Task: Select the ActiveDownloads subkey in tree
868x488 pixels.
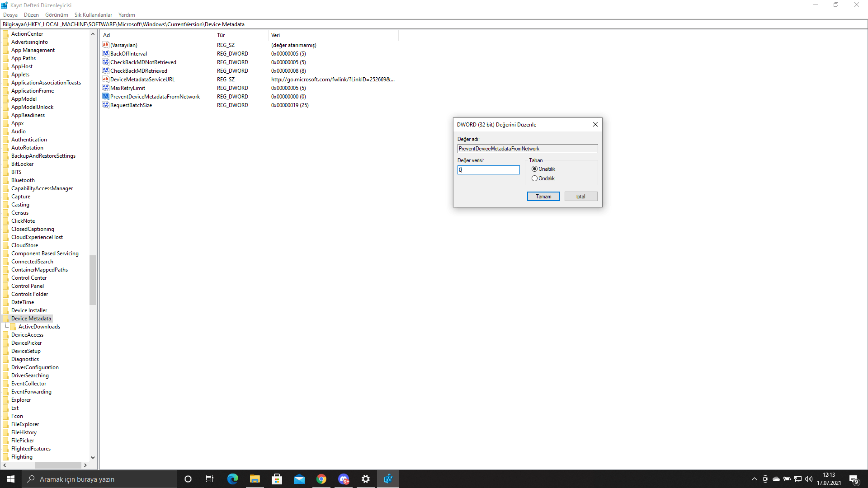Action: pyautogui.click(x=39, y=327)
